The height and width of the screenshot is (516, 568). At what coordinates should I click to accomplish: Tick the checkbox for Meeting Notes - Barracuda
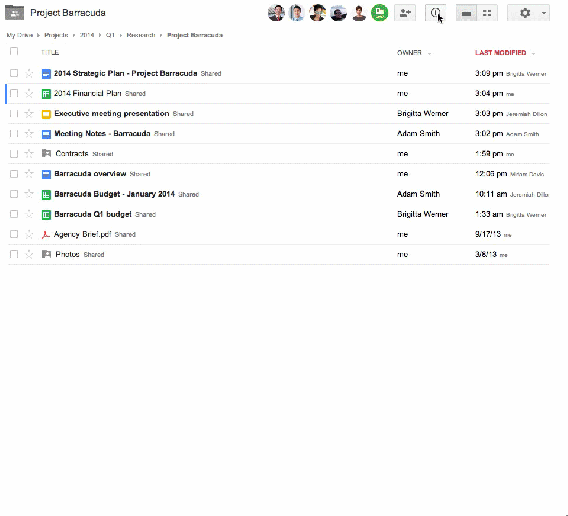(14, 134)
